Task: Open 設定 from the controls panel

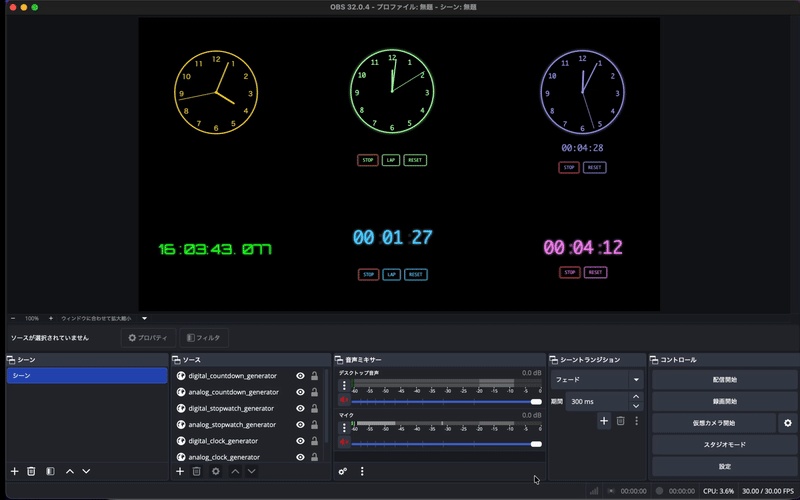Action: point(724,466)
